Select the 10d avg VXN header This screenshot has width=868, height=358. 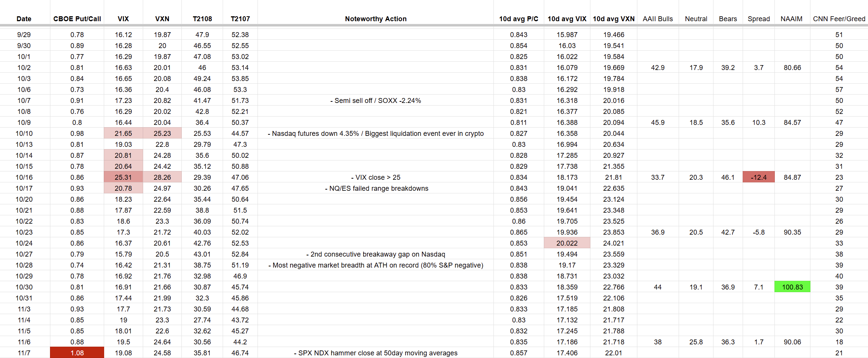pyautogui.click(x=614, y=19)
